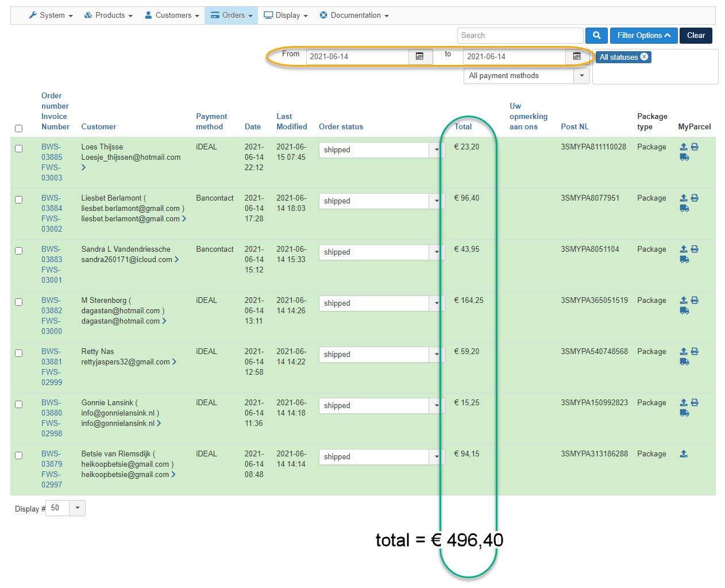Click the truck icon for Loes Thijsse's order
725x588 pixels.
pyautogui.click(x=684, y=157)
